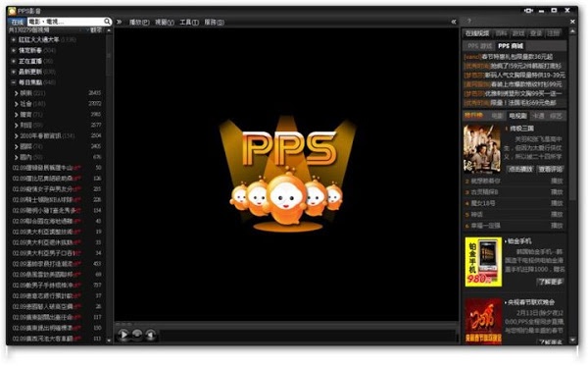
Task: Click the third round control in player bar
Action: coord(151,334)
